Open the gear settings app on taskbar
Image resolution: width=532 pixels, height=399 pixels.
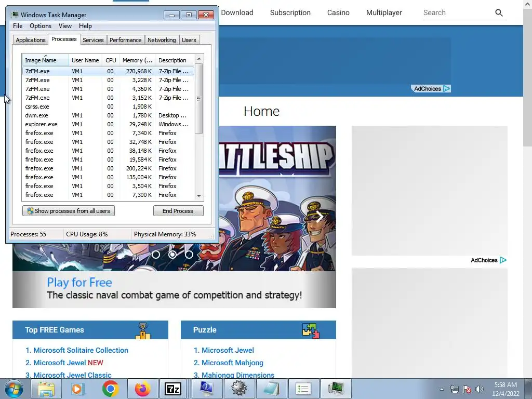pyautogui.click(x=239, y=389)
